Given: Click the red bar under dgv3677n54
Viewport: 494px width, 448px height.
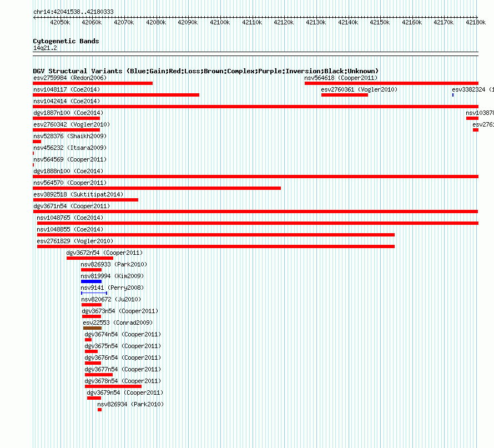Looking at the screenshot, I should 99,375.
